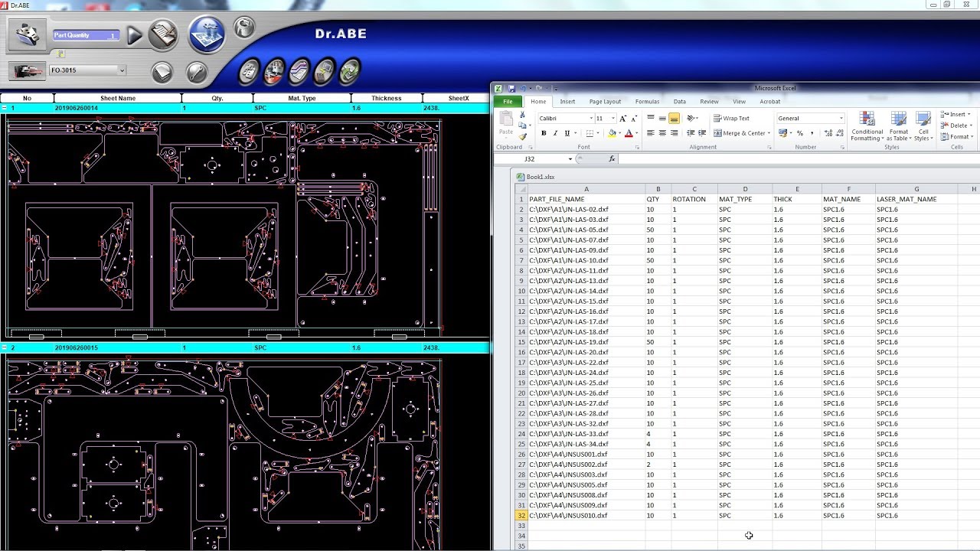Open the General number format dropdown

[841, 119]
